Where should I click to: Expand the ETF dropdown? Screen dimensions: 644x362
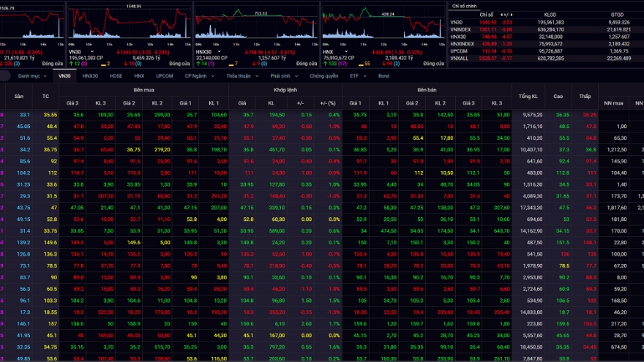point(356,75)
